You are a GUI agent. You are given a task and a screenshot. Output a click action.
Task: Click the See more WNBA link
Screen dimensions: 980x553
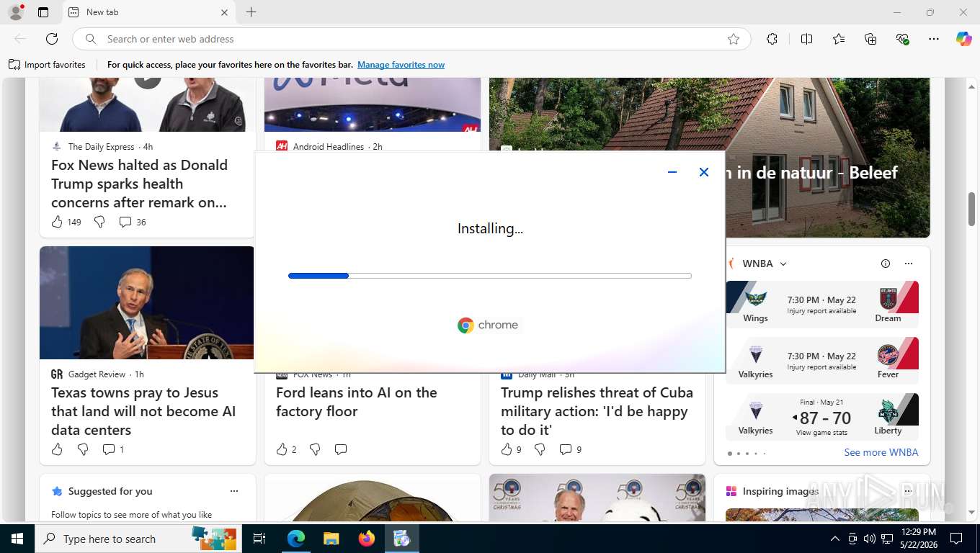click(x=881, y=452)
